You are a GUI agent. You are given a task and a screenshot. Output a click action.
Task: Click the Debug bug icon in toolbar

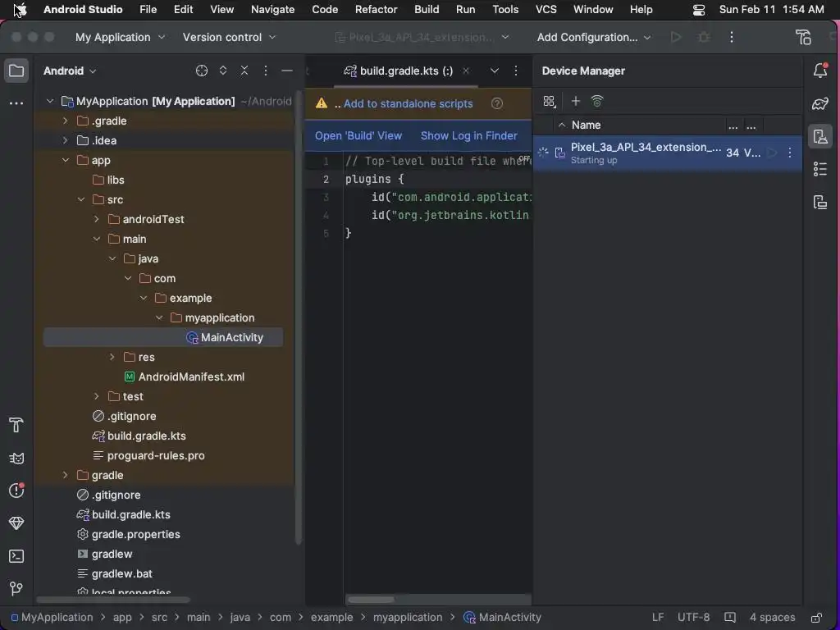[x=704, y=37]
